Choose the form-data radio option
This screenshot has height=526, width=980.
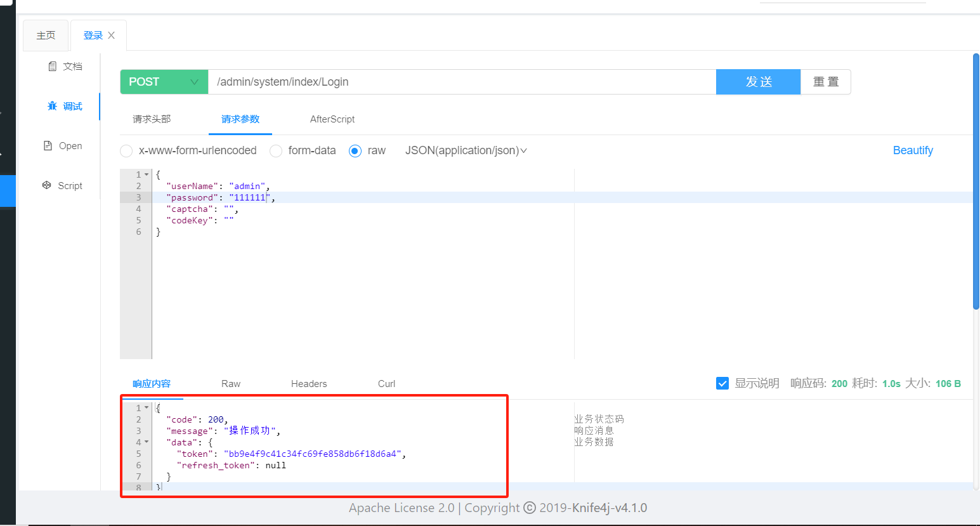point(276,150)
